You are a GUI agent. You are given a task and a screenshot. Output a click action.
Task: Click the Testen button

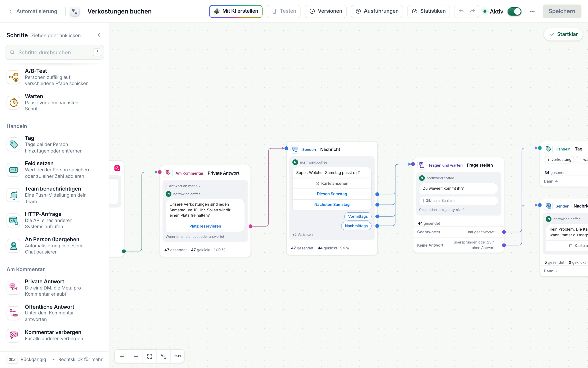[x=284, y=11]
